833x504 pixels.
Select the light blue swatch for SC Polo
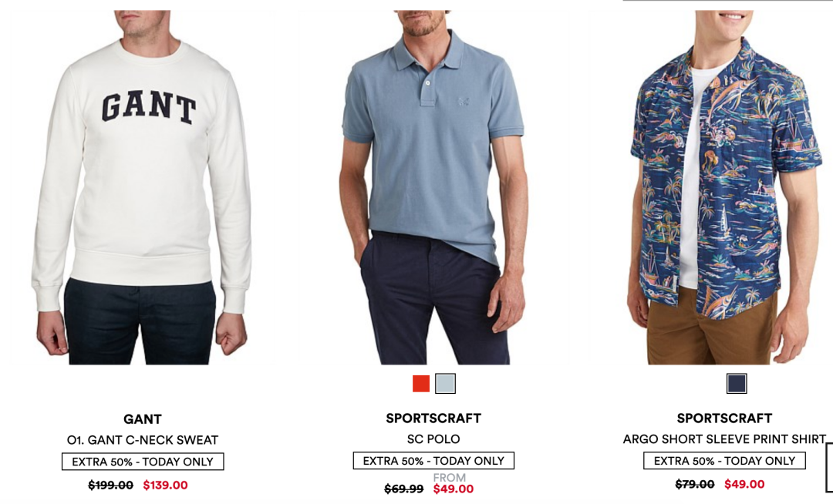pos(445,384)
